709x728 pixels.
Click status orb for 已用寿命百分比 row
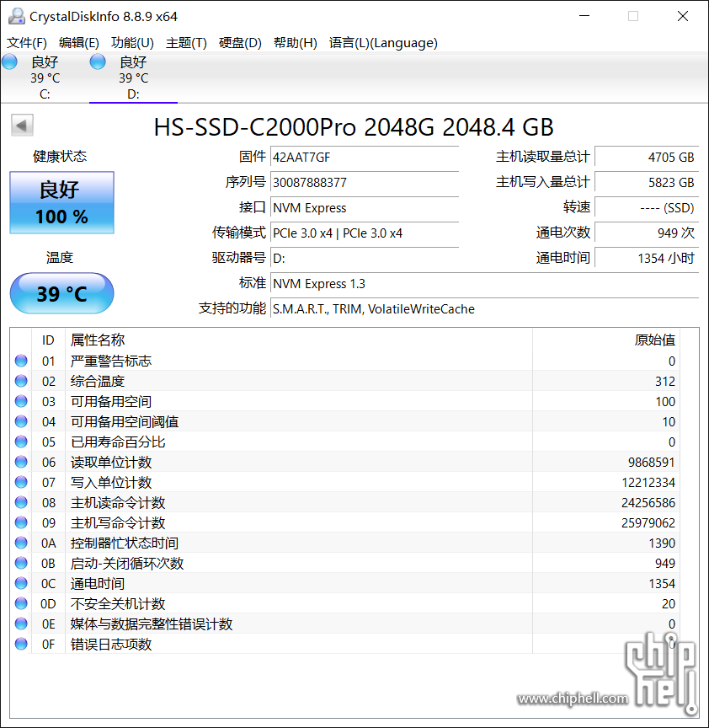click(x=21, y=442)
